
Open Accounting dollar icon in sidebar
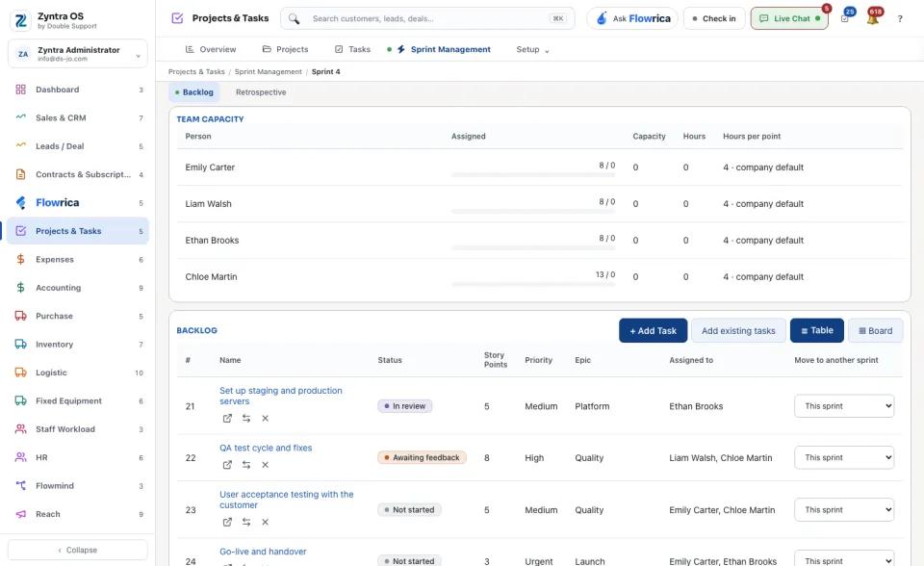(20, 288)
